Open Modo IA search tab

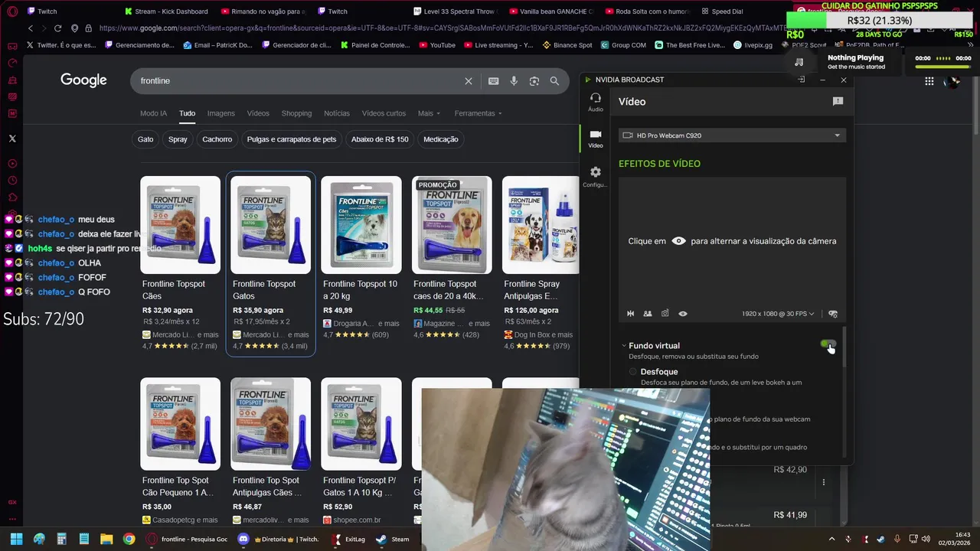(153, 113)
